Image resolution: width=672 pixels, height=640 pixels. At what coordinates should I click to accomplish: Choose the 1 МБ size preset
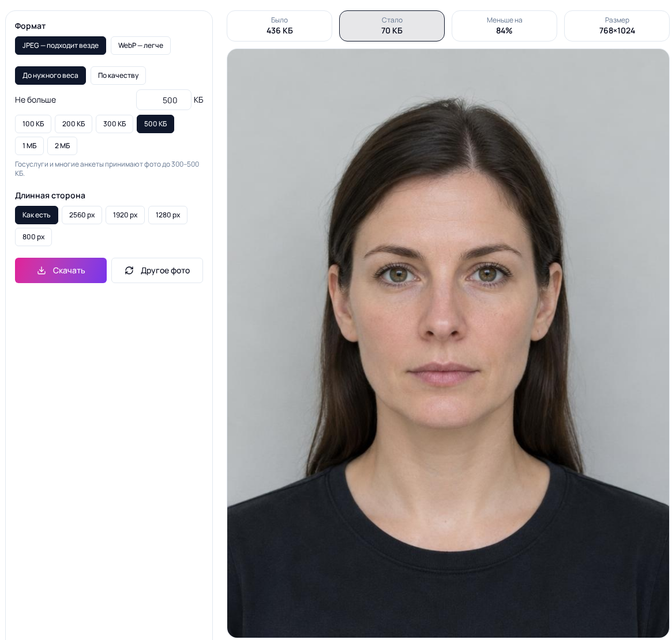[29, 146]
